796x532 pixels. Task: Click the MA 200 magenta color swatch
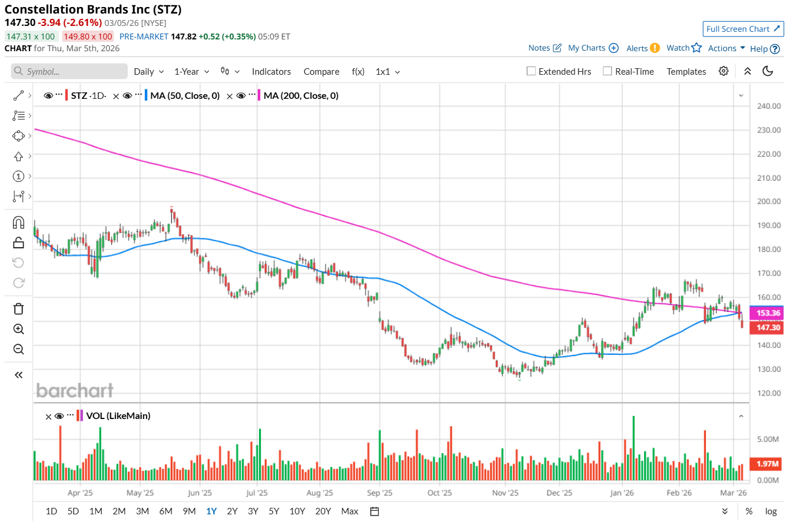[259, 96]
